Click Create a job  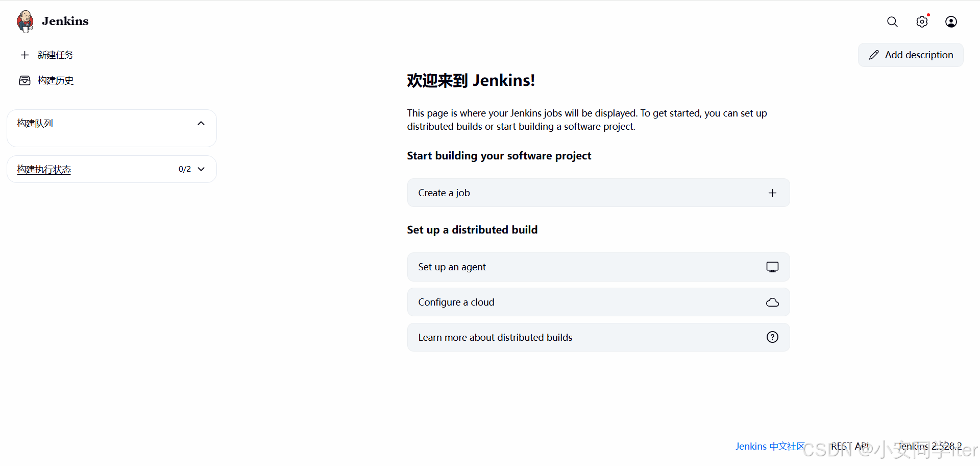(x=598, y=193)
